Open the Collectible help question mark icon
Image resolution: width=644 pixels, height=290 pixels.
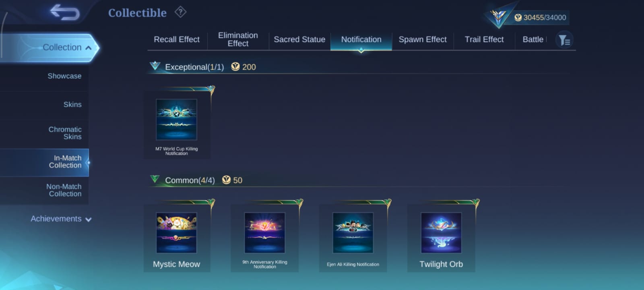(180, 12)
